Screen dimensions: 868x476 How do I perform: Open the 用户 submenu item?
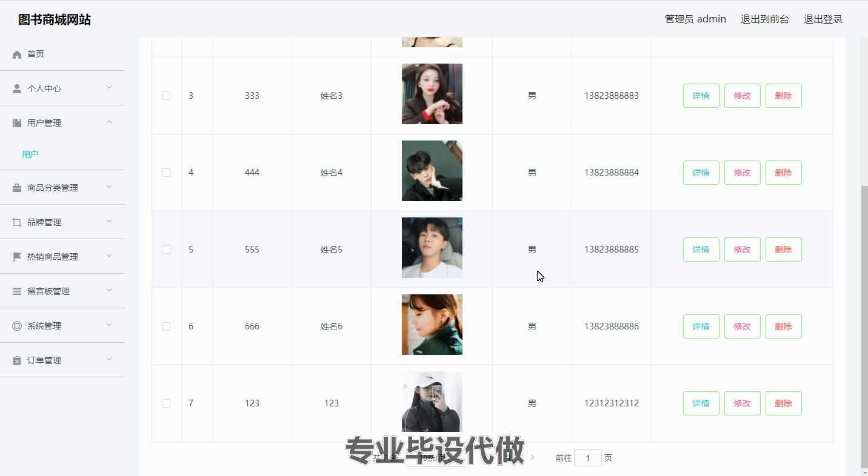30,154
